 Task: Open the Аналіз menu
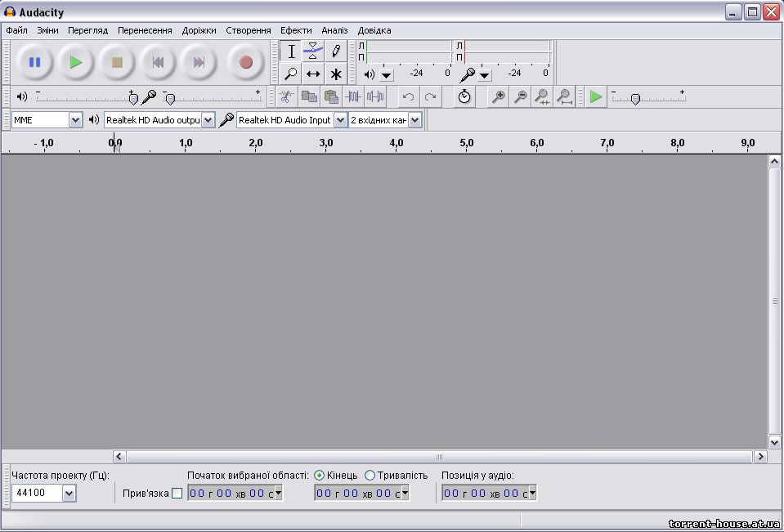click(334, 30)
